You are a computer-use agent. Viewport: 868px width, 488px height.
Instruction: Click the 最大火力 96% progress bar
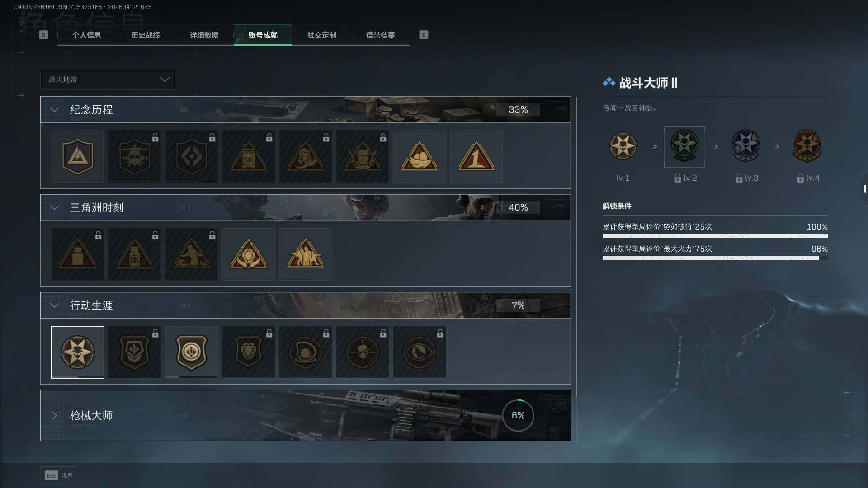(715, 258)
